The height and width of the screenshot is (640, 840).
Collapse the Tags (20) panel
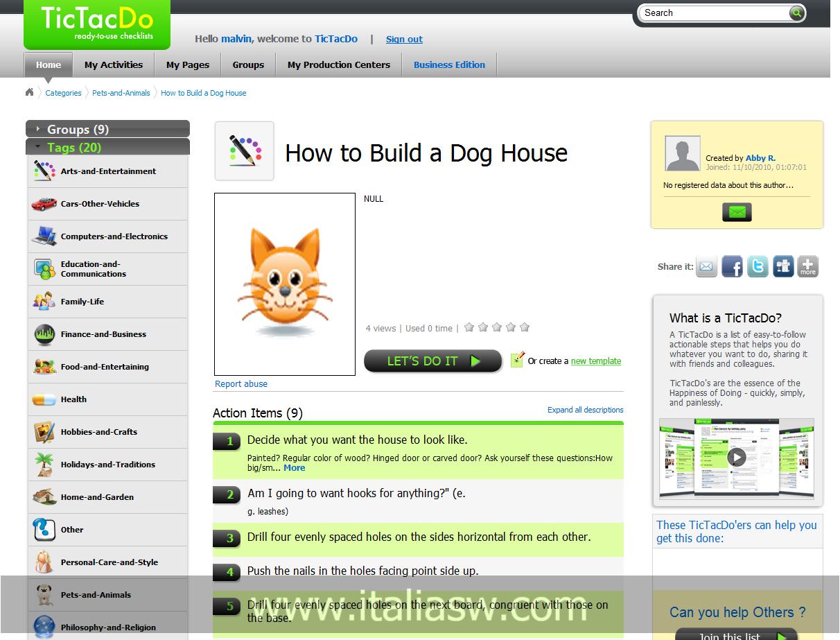pos(107,147)
